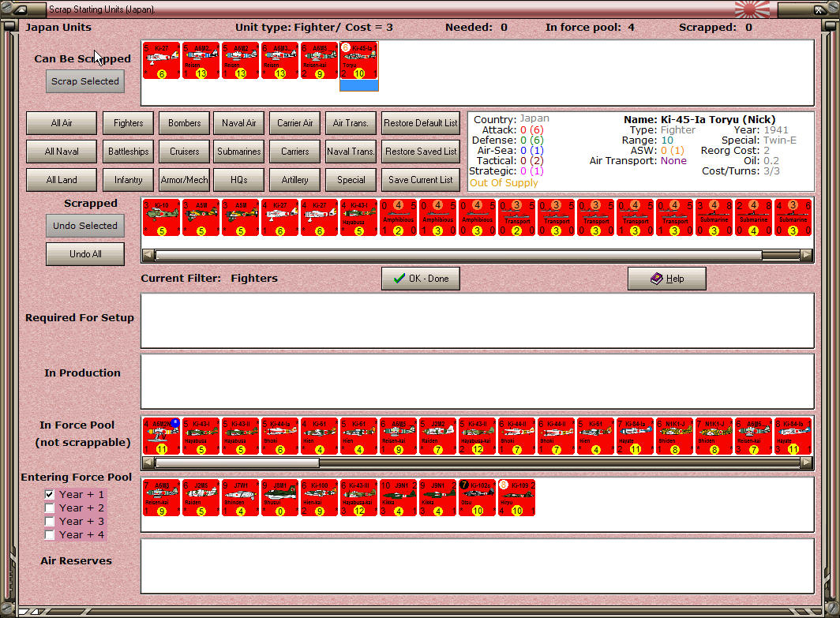Show only Bombers
840x618 pixels.
184,123
